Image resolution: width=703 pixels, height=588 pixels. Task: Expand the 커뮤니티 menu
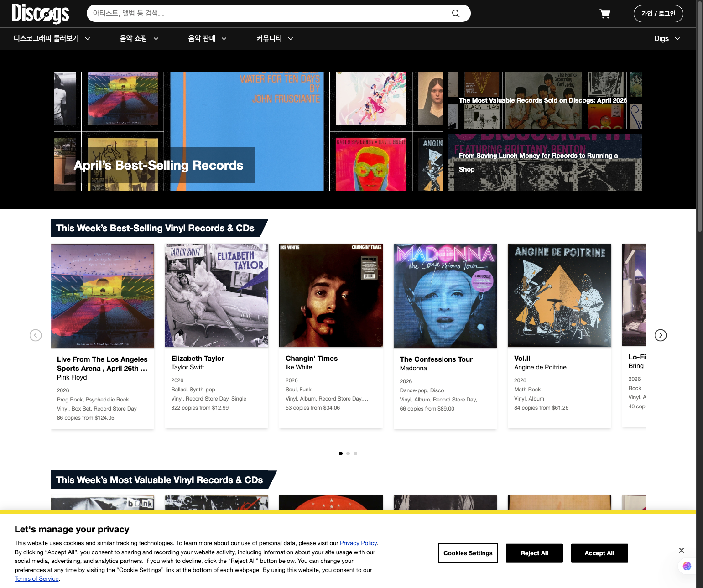(275, 38)
